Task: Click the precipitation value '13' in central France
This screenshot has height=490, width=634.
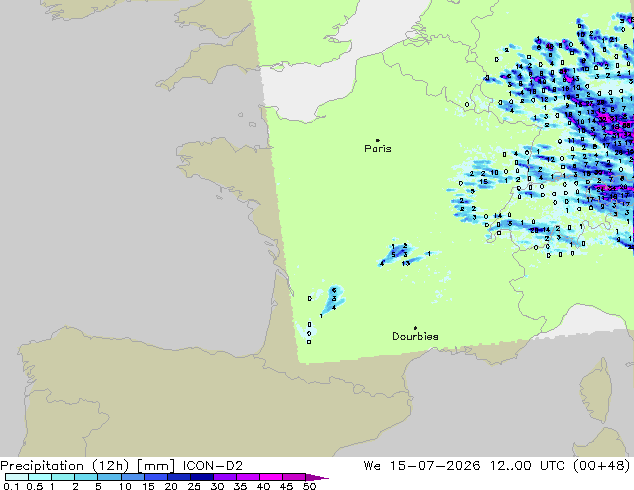Action: pos(406,263)
